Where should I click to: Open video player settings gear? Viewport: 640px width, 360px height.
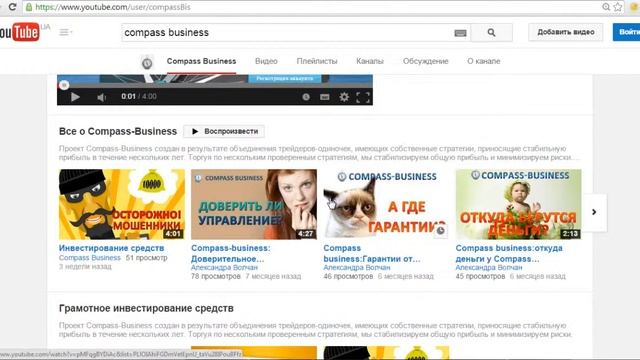click(344, 97)
